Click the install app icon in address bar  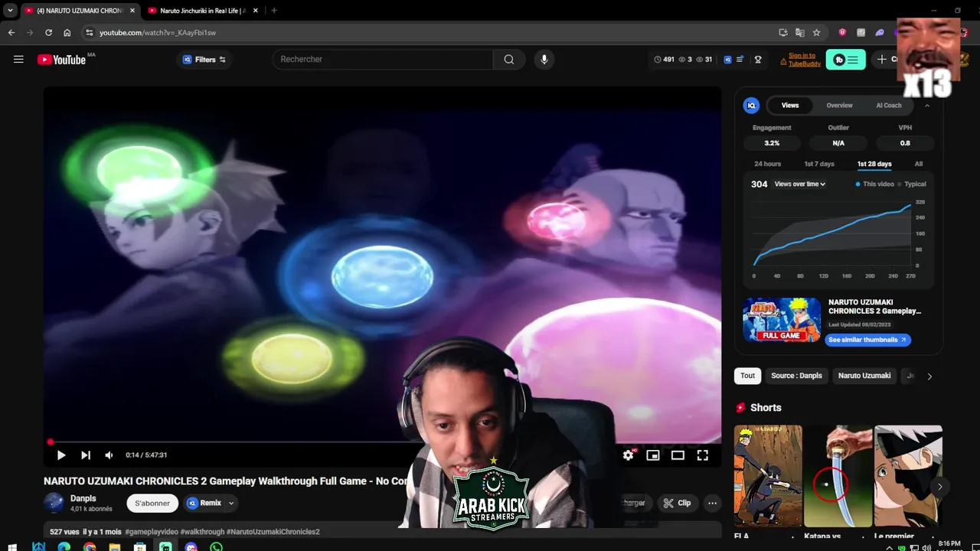[x=782, y=32]
